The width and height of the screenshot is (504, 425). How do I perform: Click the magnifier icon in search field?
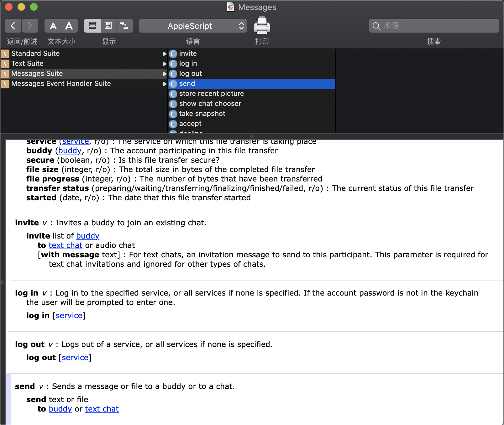coord(376,26)
